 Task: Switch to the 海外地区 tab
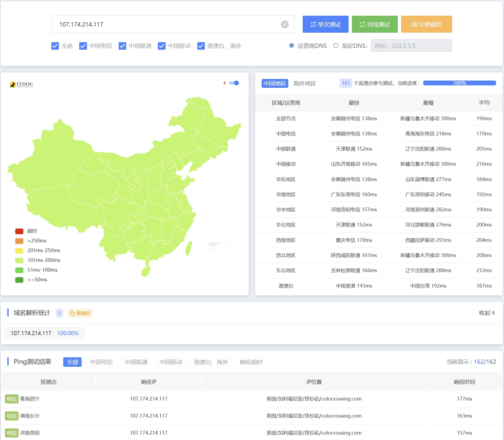coord(305,83)
